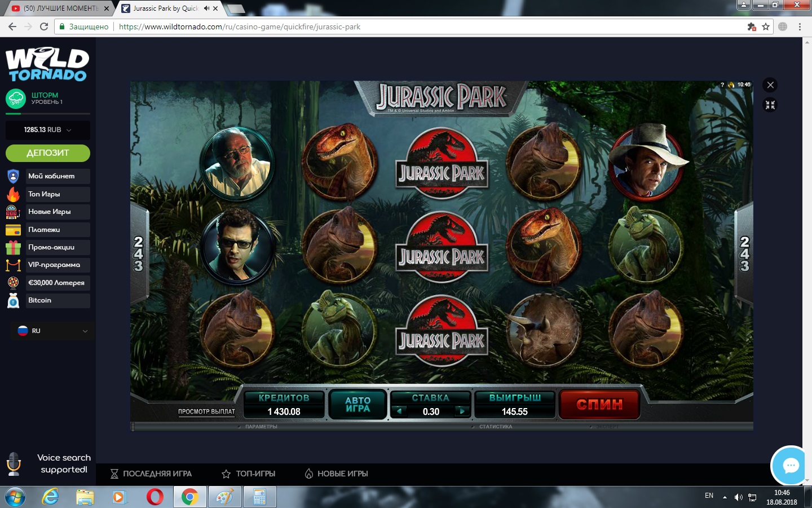Open Платежи in sidebar

click(x=58, y=230)
